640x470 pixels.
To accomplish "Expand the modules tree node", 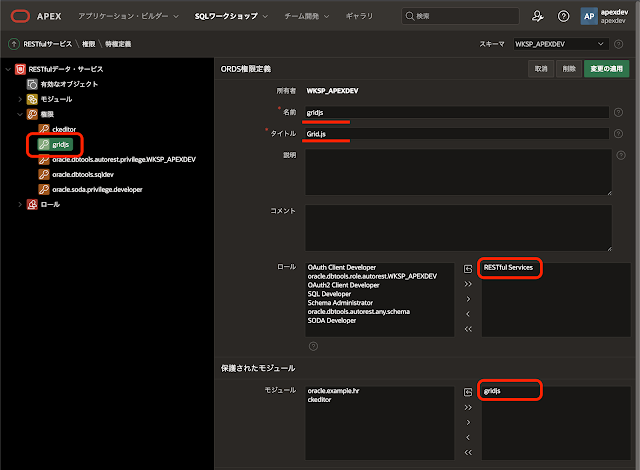I will tap(20, 99).
